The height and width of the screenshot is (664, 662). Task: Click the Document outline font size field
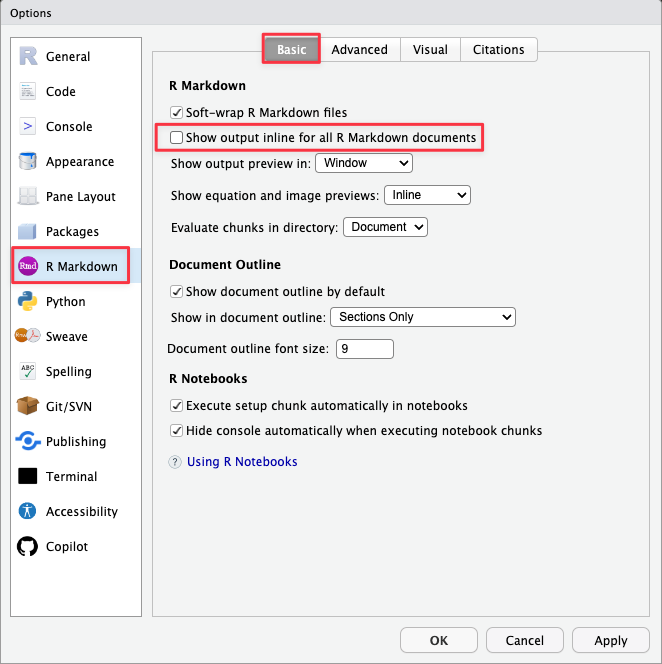coord(365,349)
